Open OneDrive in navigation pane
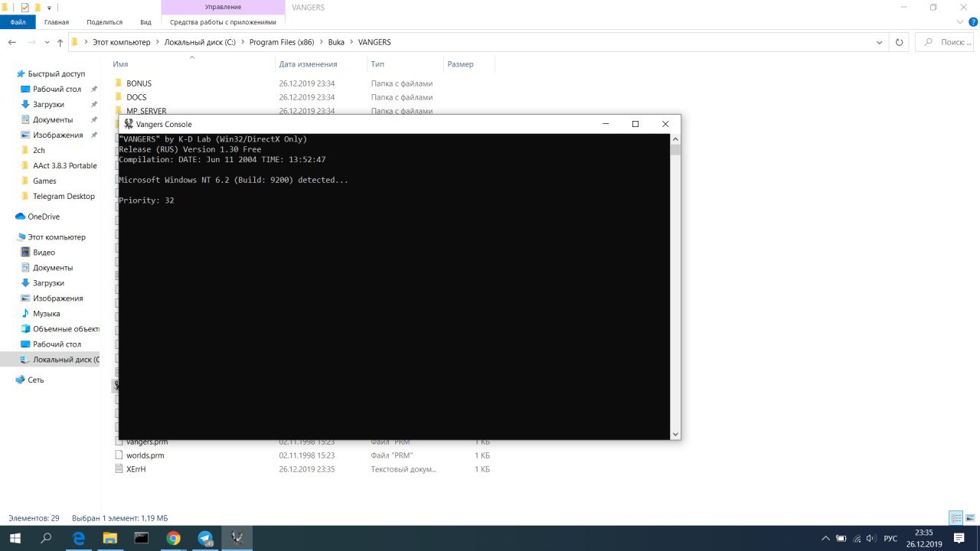The height and width of the screenshot is (551, 980). [x=43, y=217]
